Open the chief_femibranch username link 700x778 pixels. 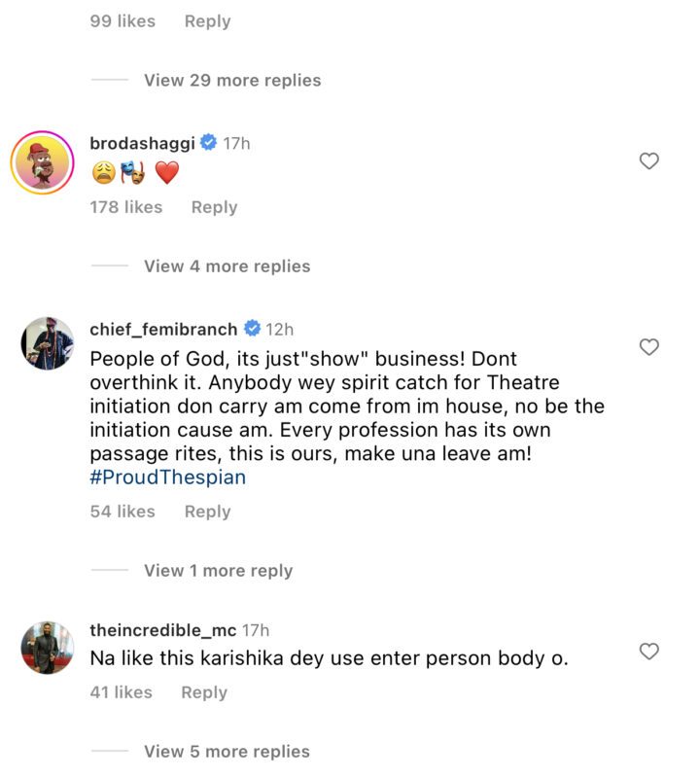163,329
